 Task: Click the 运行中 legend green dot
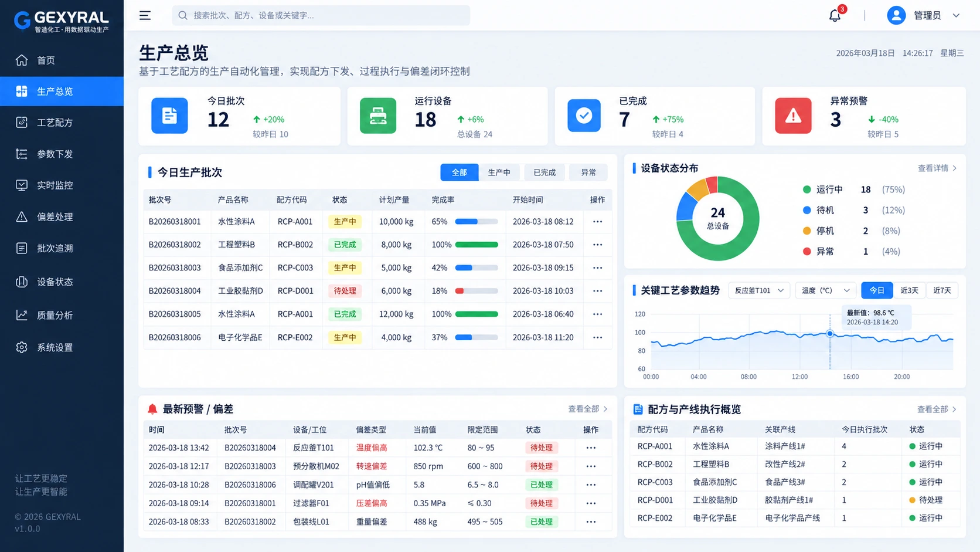coord(807,189)
